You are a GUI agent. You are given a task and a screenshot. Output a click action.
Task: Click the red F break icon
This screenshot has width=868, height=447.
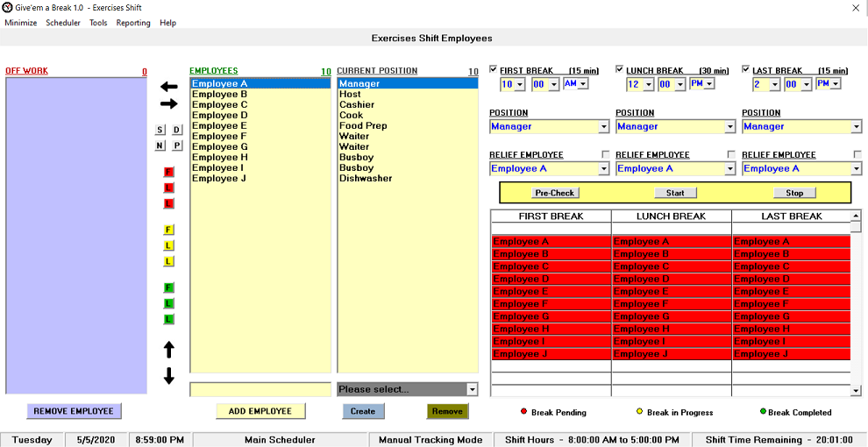pyautogui.click(x=169, y=172)
